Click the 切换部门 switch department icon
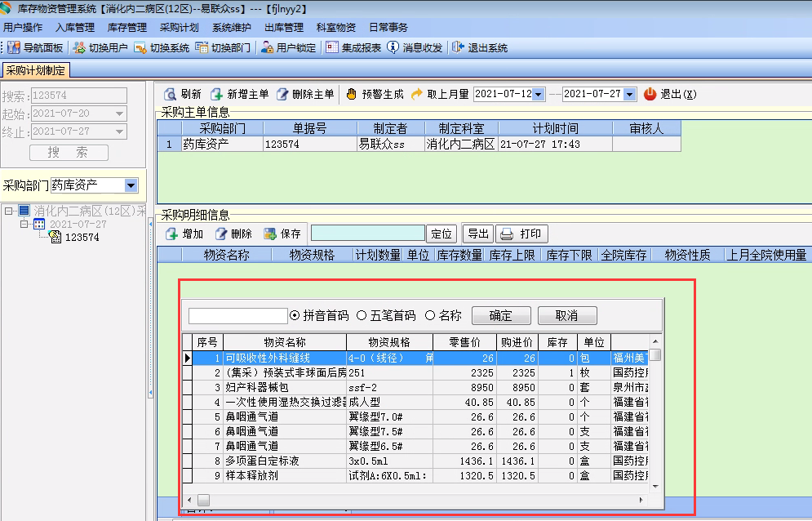This screenshot has width=812, height=521. pyautogui.click(x=202, y=47)
